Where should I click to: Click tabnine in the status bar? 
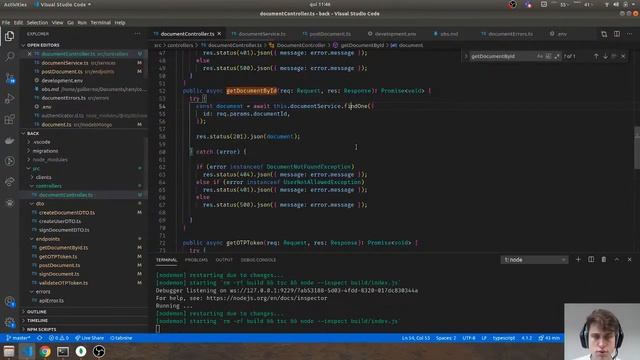(x=121, y=338)
